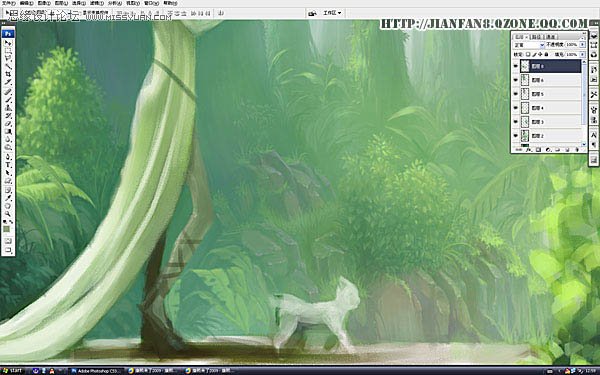Open the Character panel icon in dock
Screen dimensions: 600x375
pos(594,135)
